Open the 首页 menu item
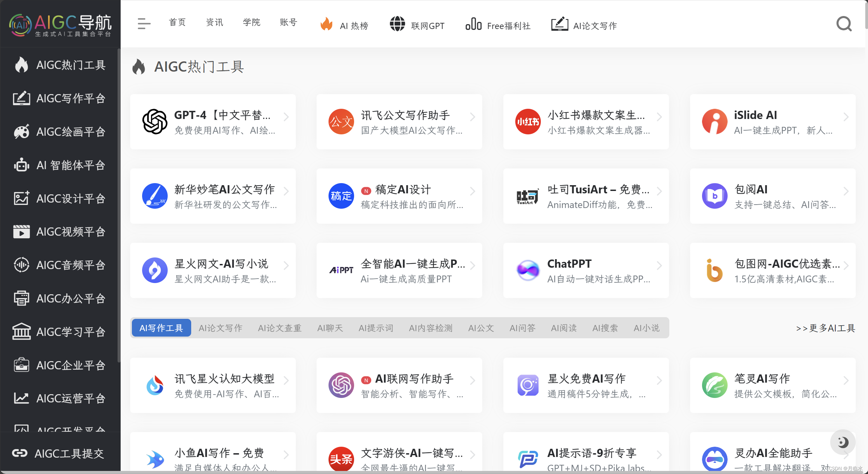868x474 pixels. [178, 23]
